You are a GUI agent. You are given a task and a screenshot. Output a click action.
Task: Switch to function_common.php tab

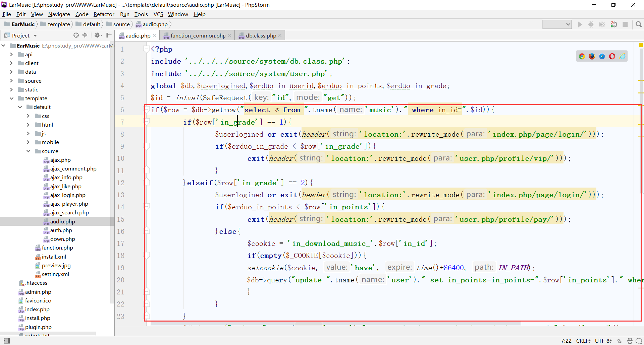(x=198, y=36)
